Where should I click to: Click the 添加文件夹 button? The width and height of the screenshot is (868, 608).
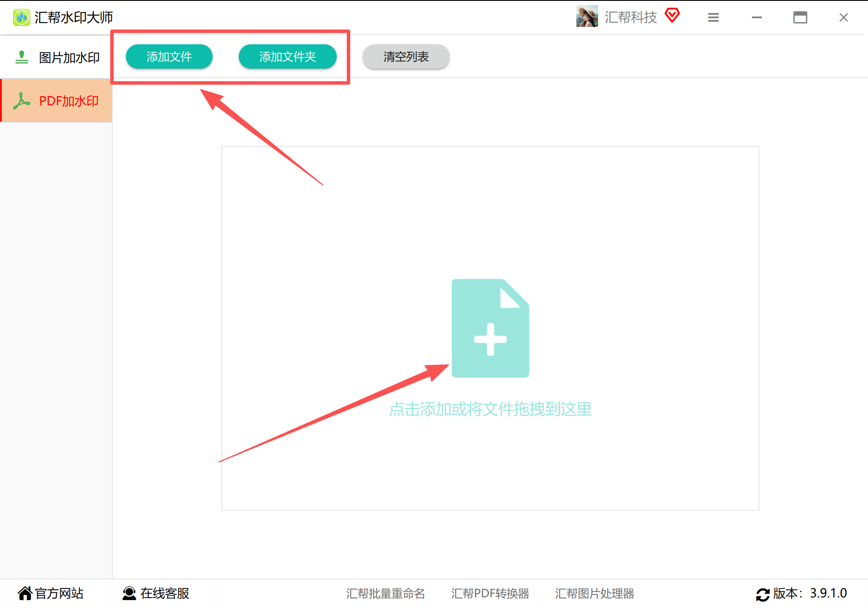[288, 56]
